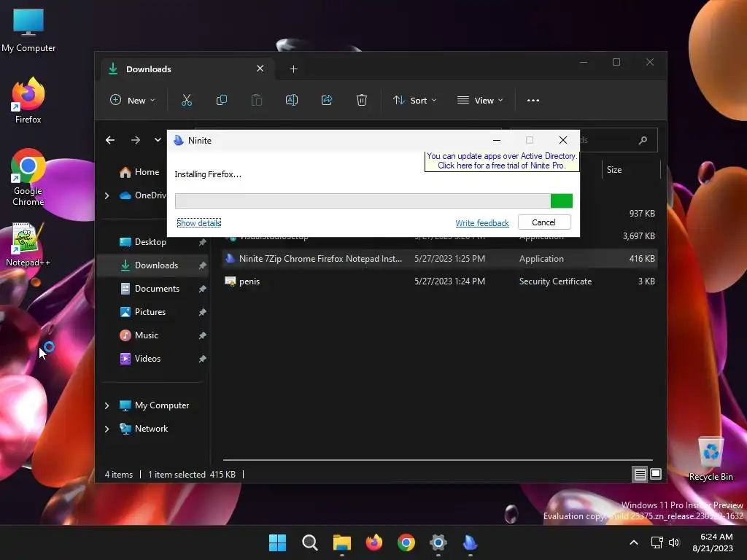Click the Size column header
Screen dimensions: 747x560
click(x=630, y=170)
